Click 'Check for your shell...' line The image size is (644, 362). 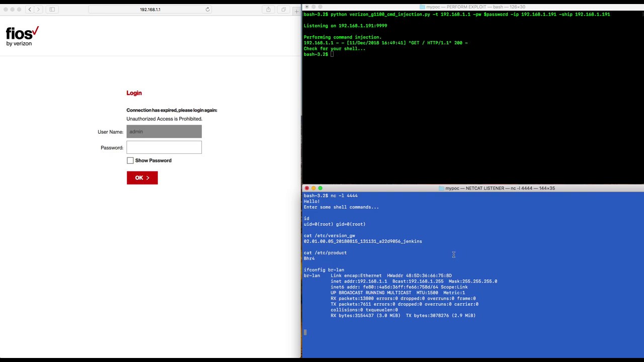point(334,49)
